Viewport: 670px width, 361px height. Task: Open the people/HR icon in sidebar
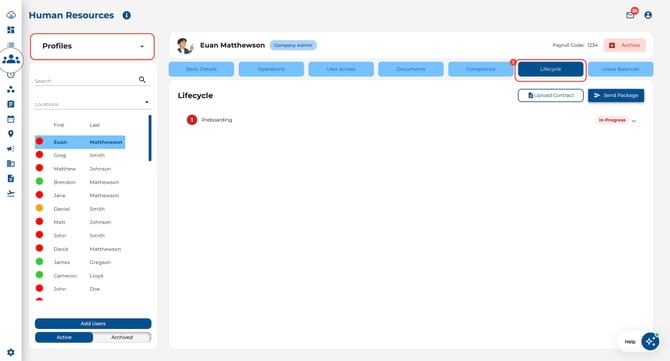tap(11, 59)
